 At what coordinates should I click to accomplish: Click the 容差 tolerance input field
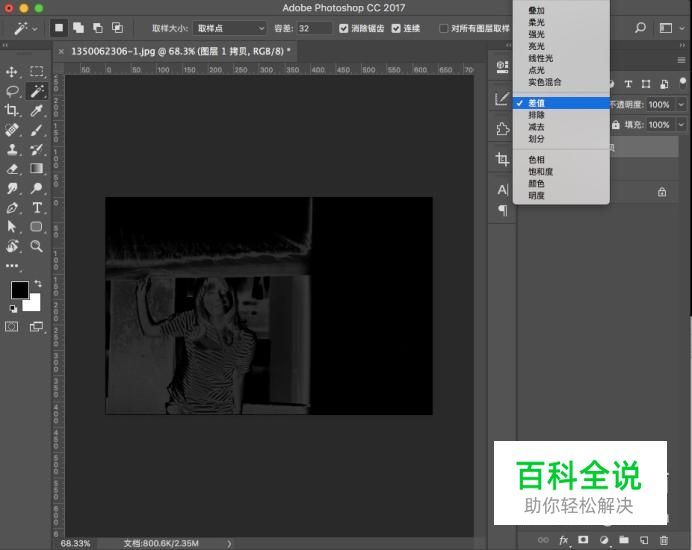click(314, 29)
